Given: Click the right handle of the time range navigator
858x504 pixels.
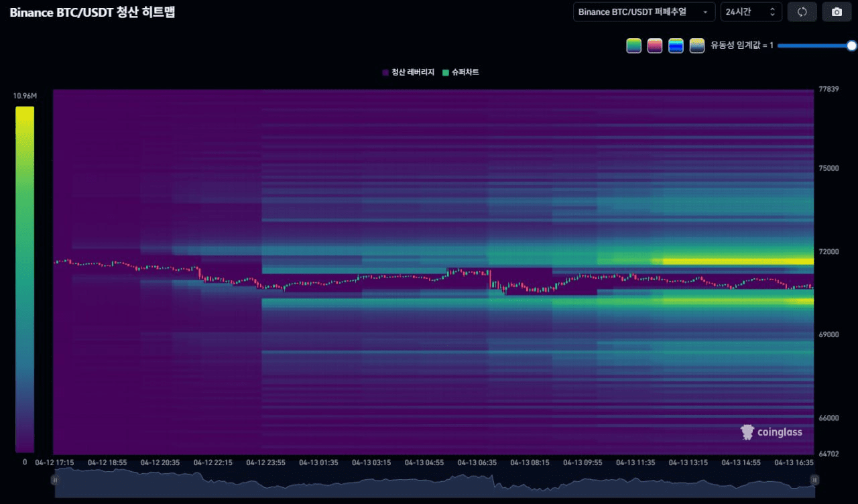Looking at the screenshot, I should coord(814,479).
